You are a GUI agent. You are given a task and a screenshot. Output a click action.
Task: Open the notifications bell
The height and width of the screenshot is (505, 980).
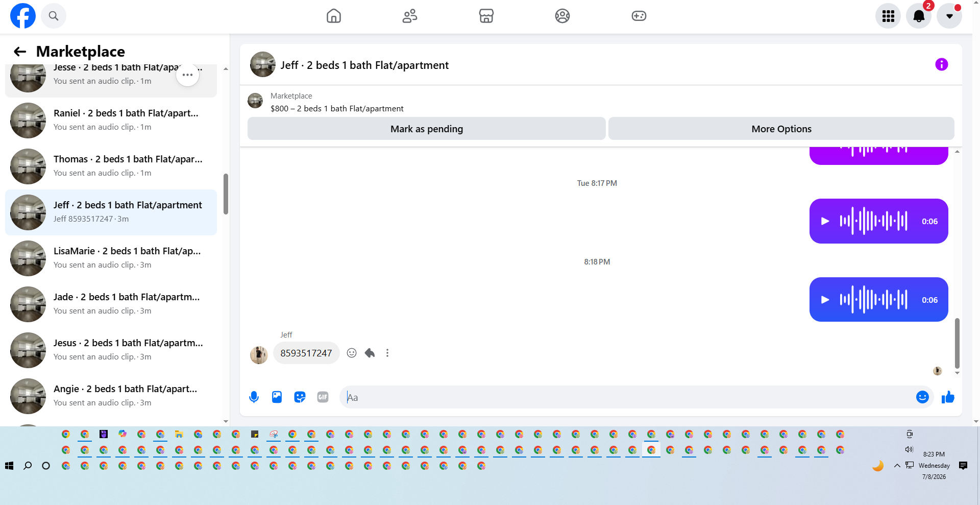tap(919, 16)
